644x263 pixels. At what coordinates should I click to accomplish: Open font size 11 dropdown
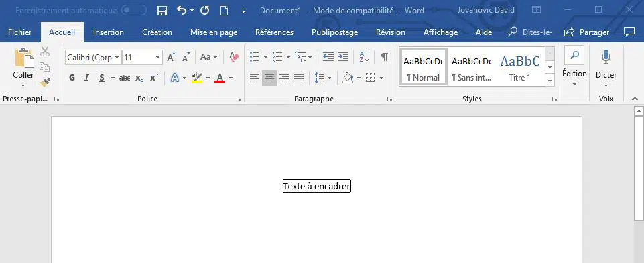tap(158, 58)
